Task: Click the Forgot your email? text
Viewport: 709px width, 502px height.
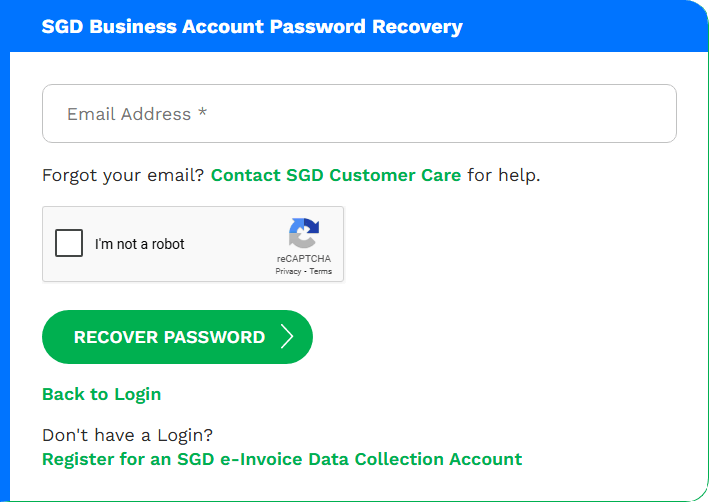Action: (x=123, y=175)
